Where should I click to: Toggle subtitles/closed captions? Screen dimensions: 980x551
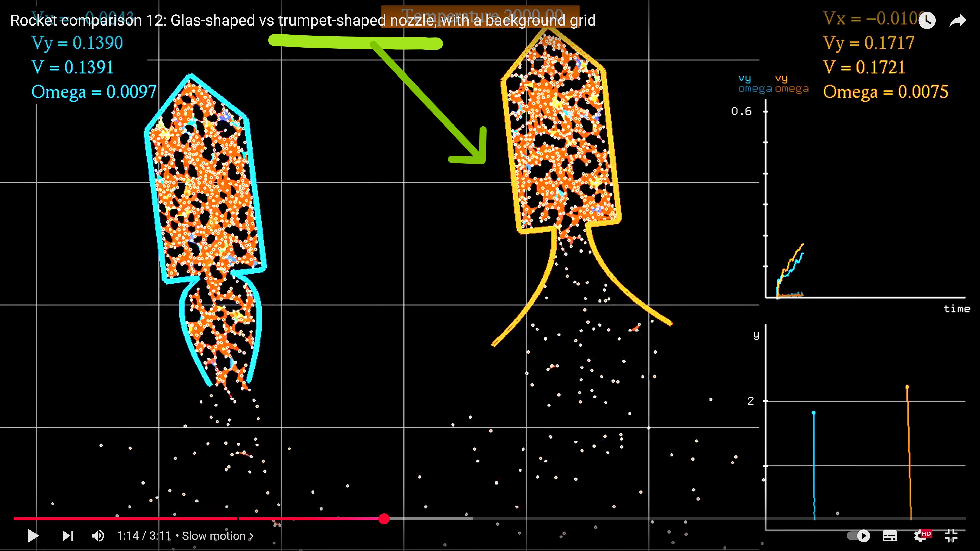click(889, 536)
